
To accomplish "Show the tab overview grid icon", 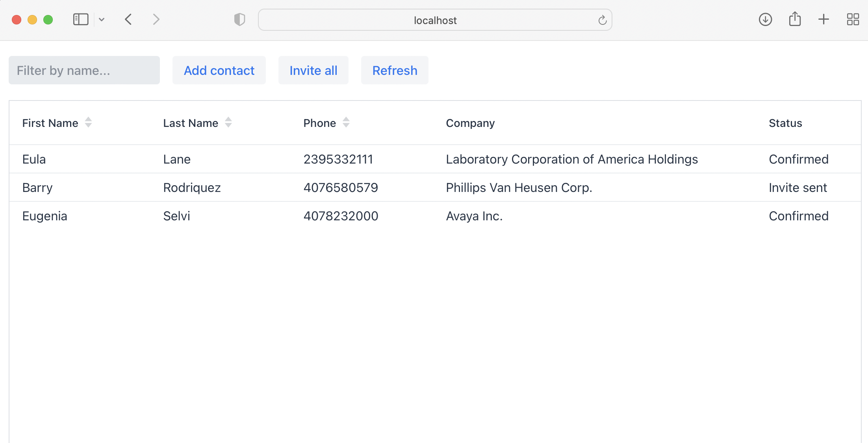I will [x=853, y=19].
